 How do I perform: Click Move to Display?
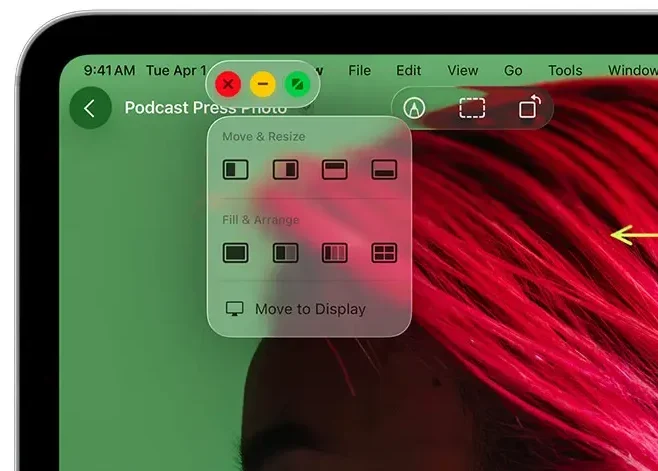click(x=309, y=309)
